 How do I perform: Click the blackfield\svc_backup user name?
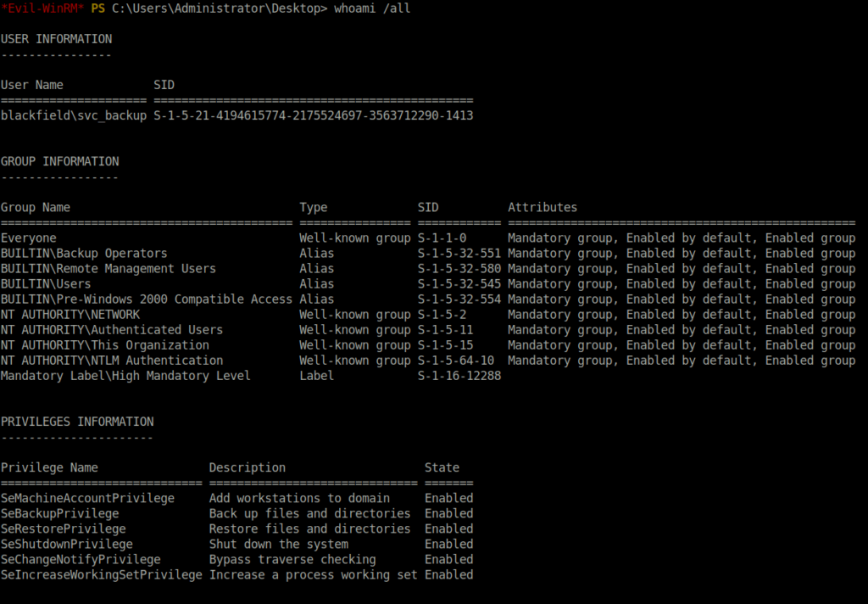74,115
